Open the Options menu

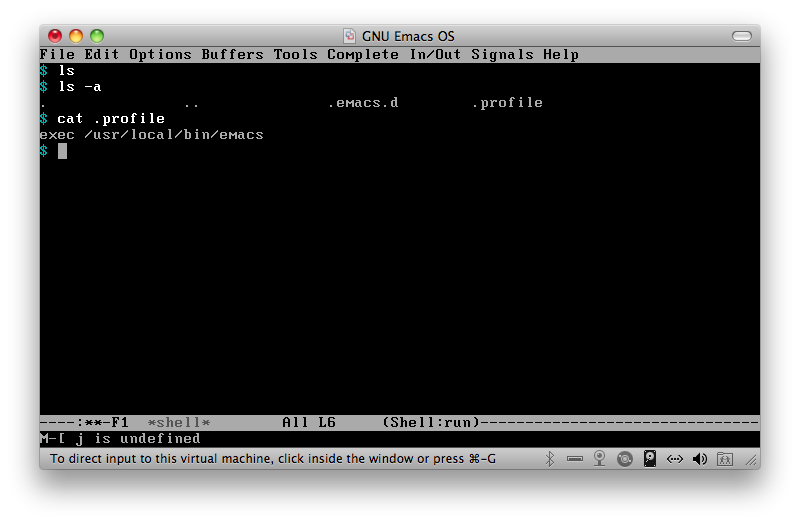click(x=160, y=54)
